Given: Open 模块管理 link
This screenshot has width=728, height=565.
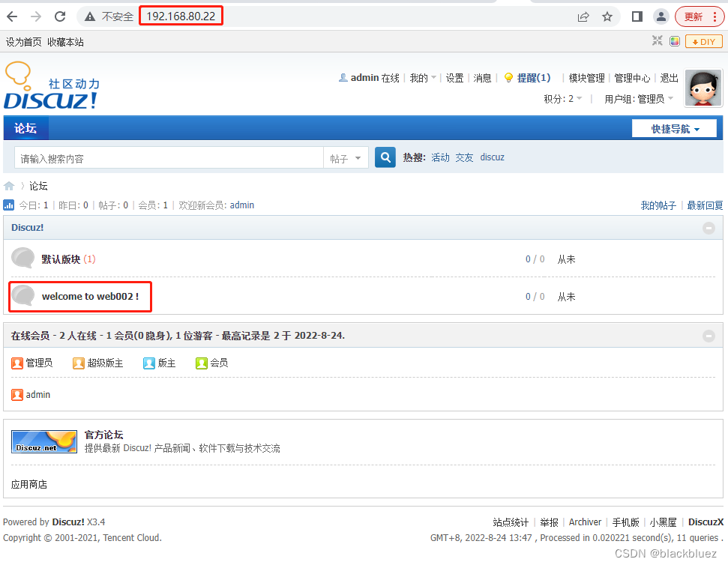Looking at the screenshot, I should 586,78.
